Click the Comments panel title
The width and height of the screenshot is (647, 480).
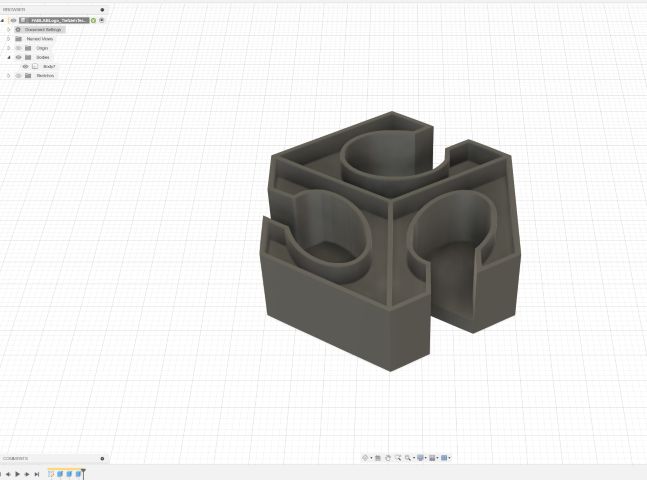tap(15, 459)
